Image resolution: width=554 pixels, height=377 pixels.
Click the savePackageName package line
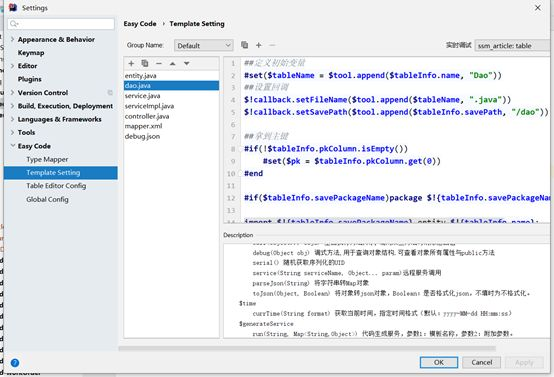coord(397,198)
